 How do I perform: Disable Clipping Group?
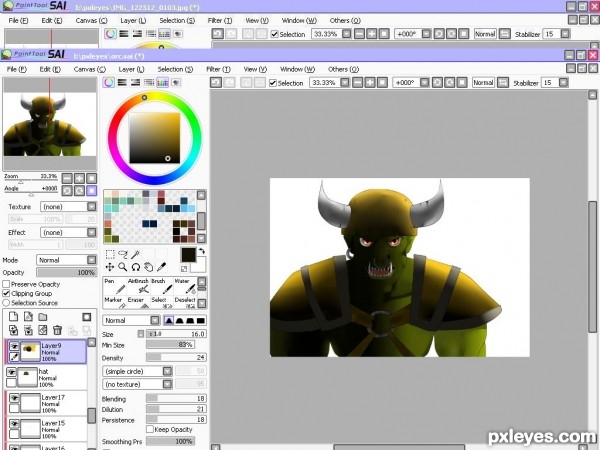point(6,293)
